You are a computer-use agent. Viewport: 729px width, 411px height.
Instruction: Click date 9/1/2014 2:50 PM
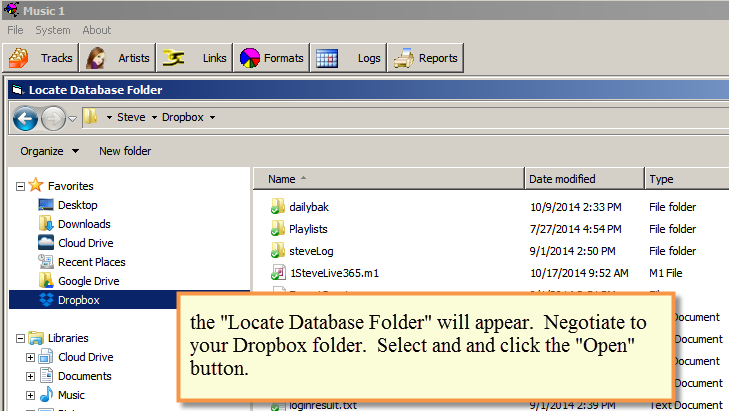click(x=572, y=251)
